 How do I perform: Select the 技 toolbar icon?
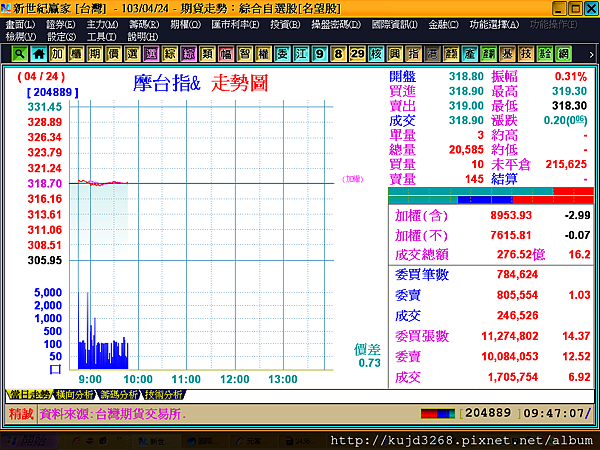(526, 54)
